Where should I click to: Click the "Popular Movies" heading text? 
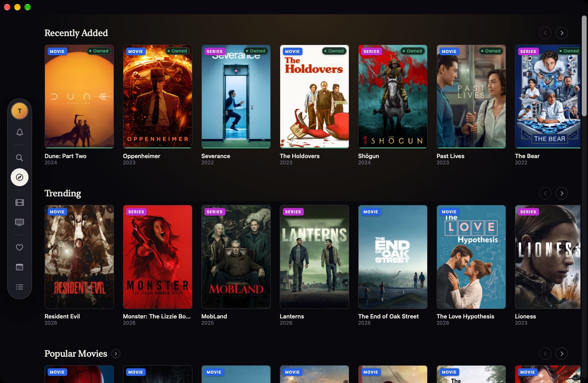coord(76,354)
